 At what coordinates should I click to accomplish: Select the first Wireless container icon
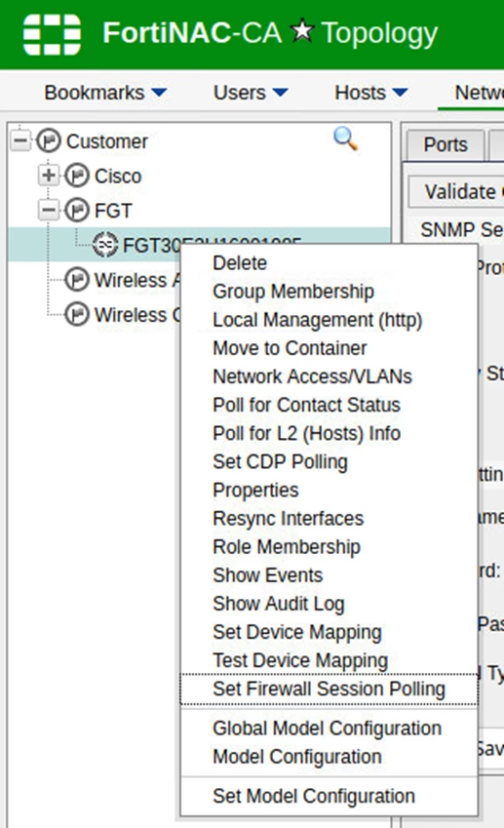[x=77, y=280]
